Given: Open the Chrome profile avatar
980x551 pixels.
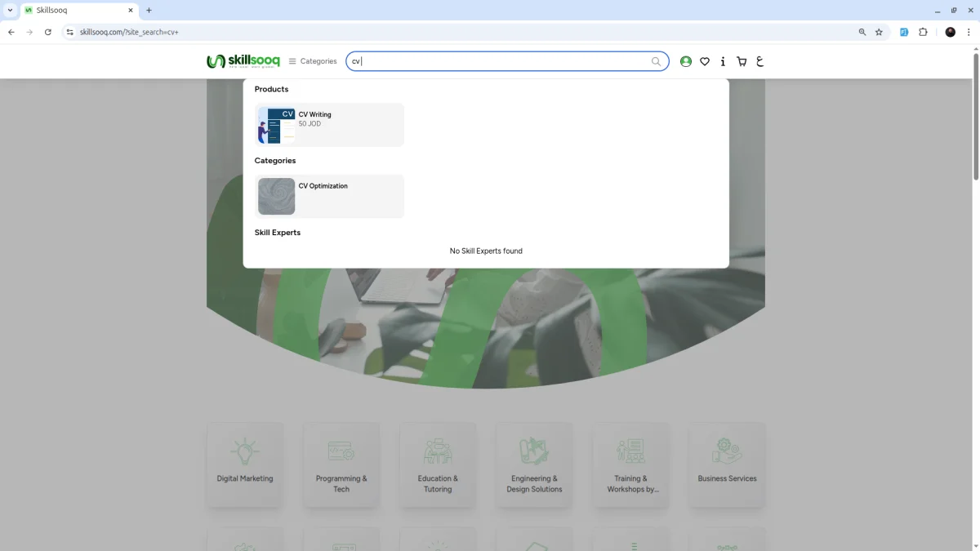Looking at the screenshot, I should (950, 32).
